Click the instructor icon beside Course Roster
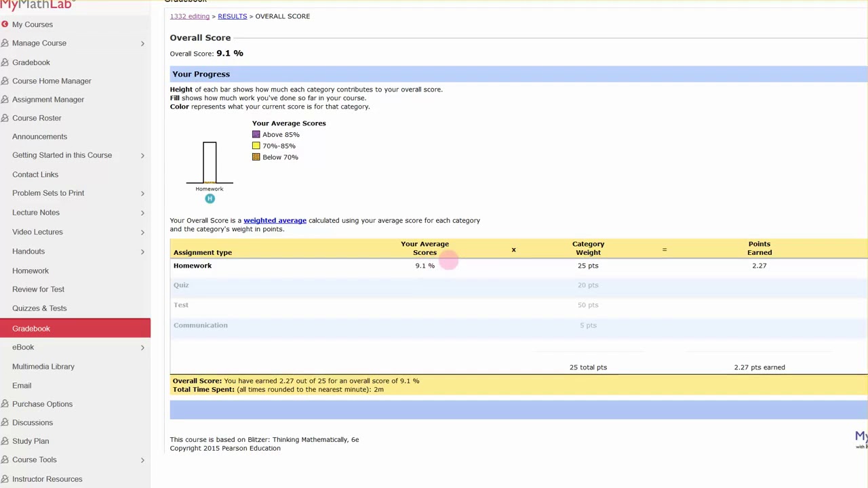The image size is (868, 488). [x=5, y=118]
